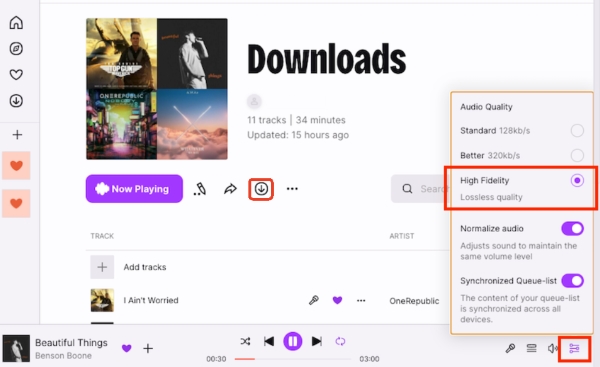Toggle shuffle playback
The image size is (600, 367).
(245, 341)
